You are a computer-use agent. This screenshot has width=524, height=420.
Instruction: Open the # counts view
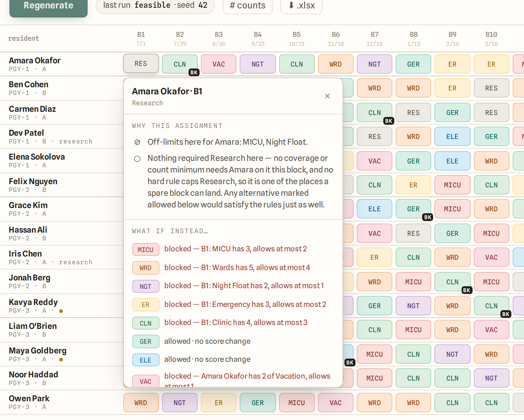click(x=248, y=5)
